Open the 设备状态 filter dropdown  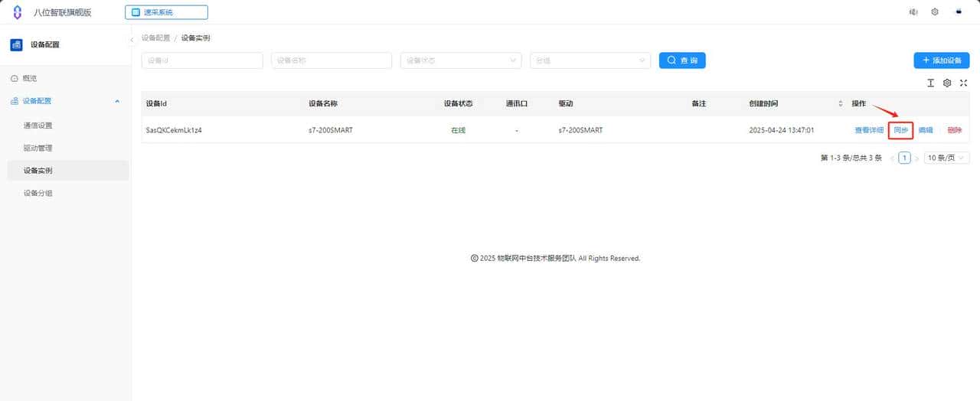(461, 60)
